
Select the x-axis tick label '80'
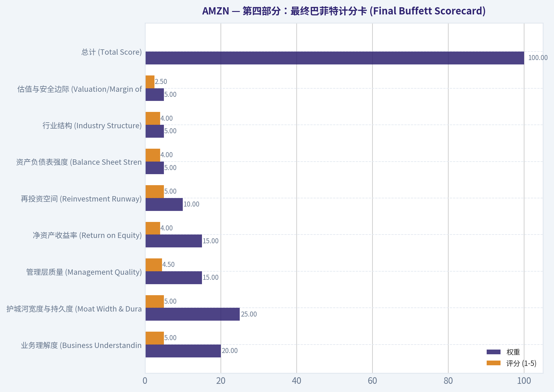(448, 381)
